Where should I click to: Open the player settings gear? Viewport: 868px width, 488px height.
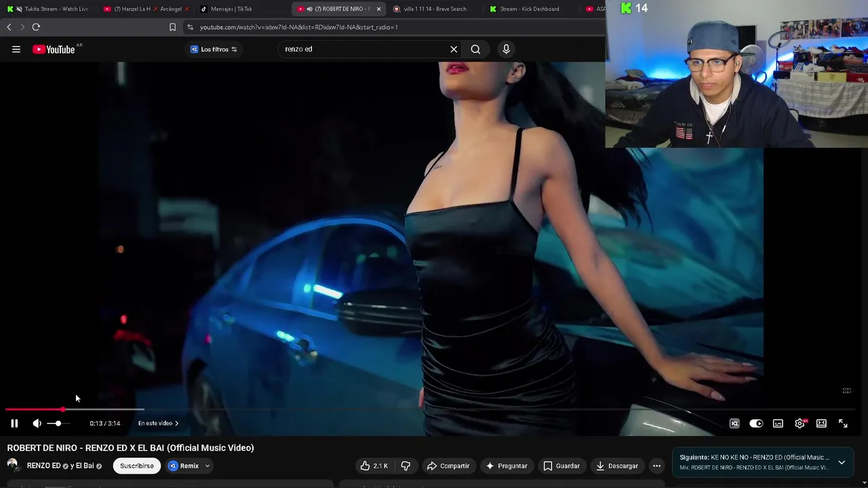[800, 424]
